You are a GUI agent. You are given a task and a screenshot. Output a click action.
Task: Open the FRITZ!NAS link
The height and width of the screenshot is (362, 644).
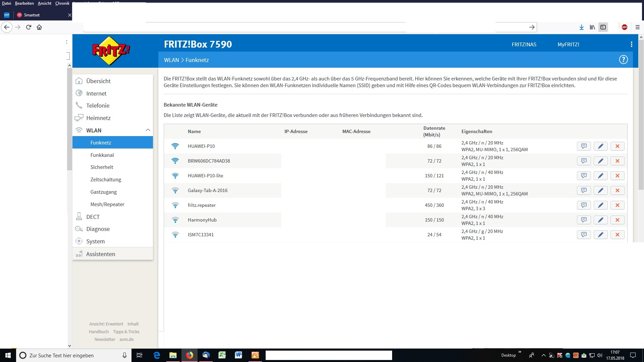pos(524,45)
